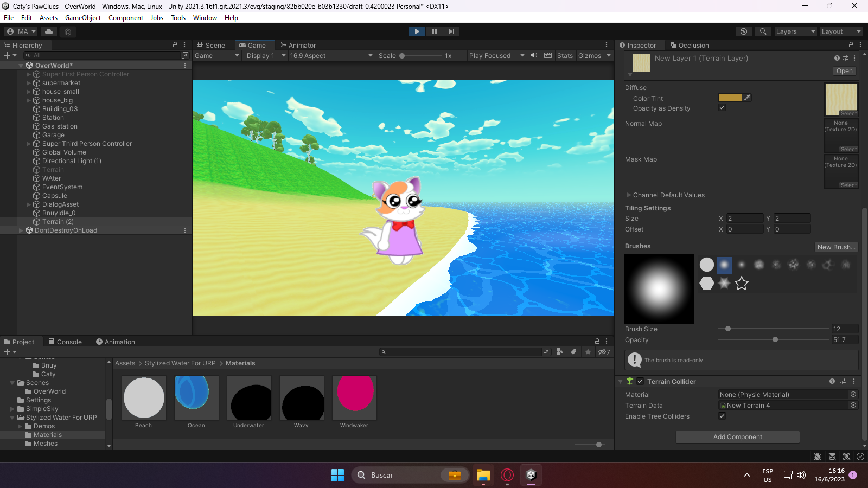This screenshot has height=488, width=868.
Task: Select the Ocean material thumbnail
Action: tap(196, 397)
